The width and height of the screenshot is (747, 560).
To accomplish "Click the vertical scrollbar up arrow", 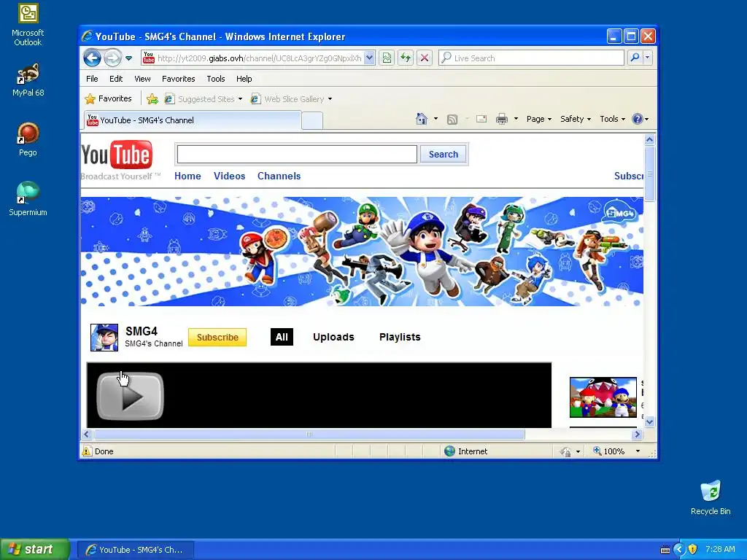I will [649, 139].
